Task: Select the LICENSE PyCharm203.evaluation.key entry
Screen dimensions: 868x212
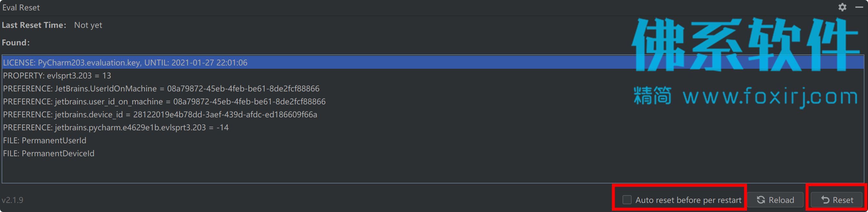Action: (x=433, y=63)
